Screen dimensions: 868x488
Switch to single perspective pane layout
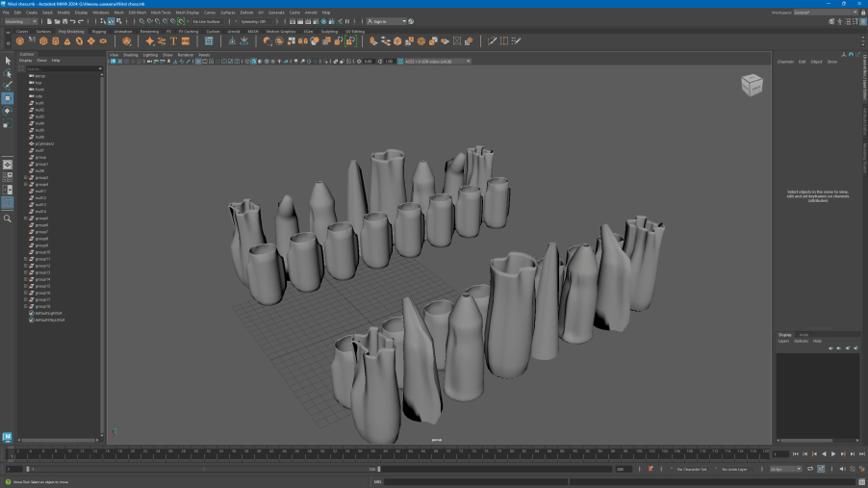(x=7, y=165)
